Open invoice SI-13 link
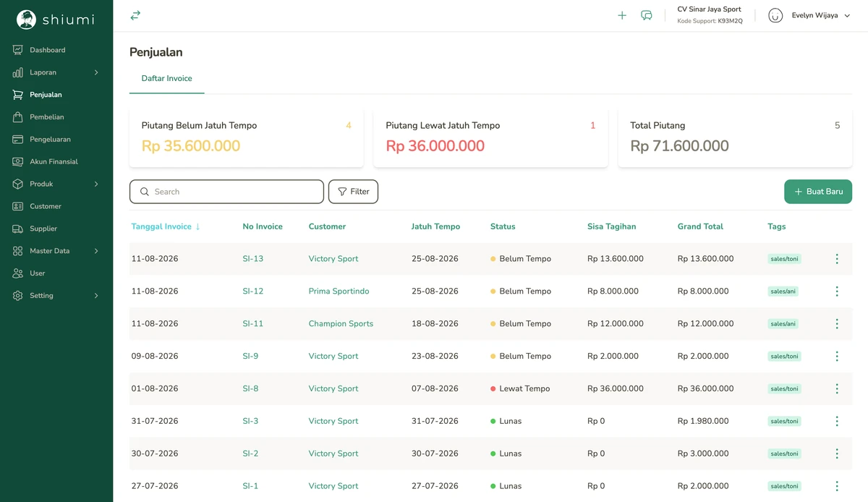Image resolution: width=868 pixels, height=502 pixels. (x=253, y=259)
